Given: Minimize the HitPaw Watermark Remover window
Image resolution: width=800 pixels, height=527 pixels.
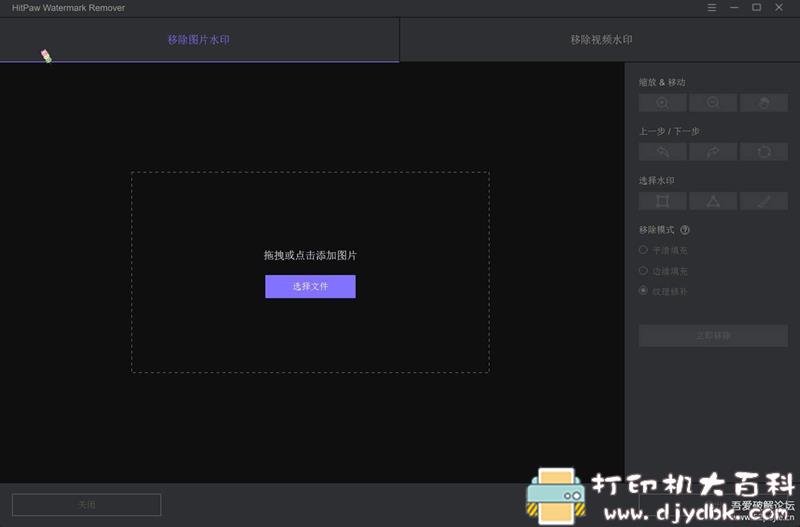Looking at the screenshot, I should click(x=734, y=8).
